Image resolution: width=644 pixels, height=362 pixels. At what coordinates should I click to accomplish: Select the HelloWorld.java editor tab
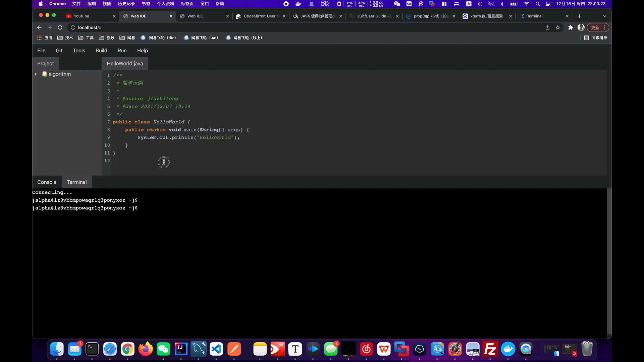[x=125, y=63]
